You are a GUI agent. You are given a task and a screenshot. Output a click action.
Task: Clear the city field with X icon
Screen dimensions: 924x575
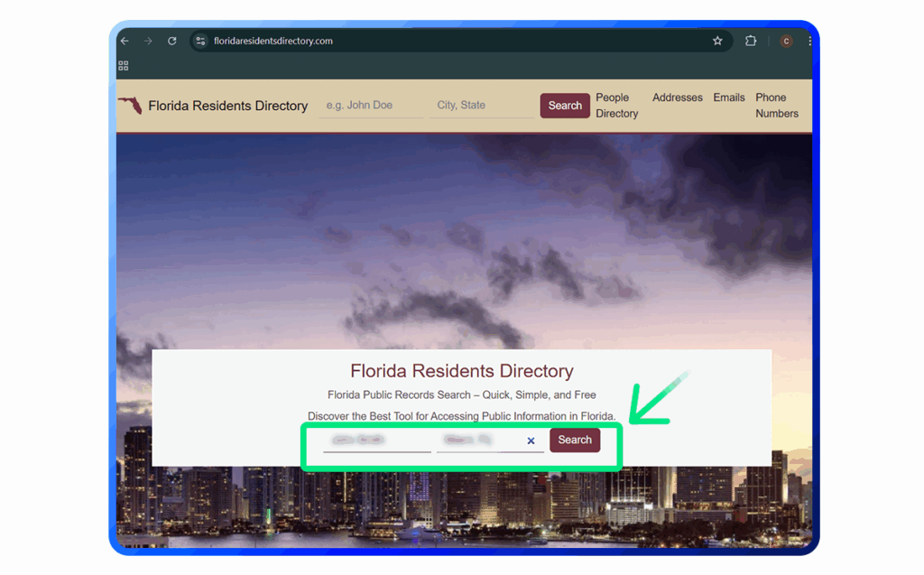(x=531, y=441)
